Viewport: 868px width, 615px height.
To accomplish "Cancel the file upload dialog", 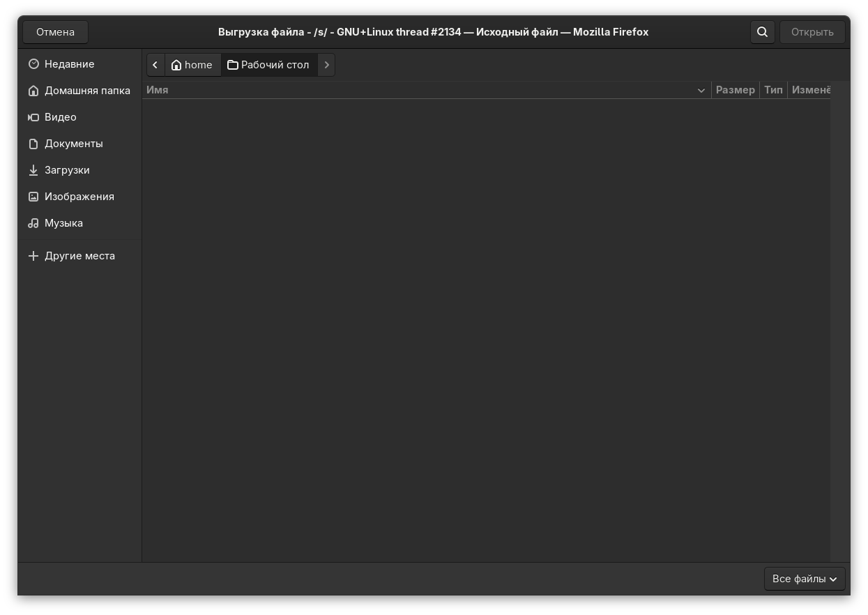I will point(55,32).
